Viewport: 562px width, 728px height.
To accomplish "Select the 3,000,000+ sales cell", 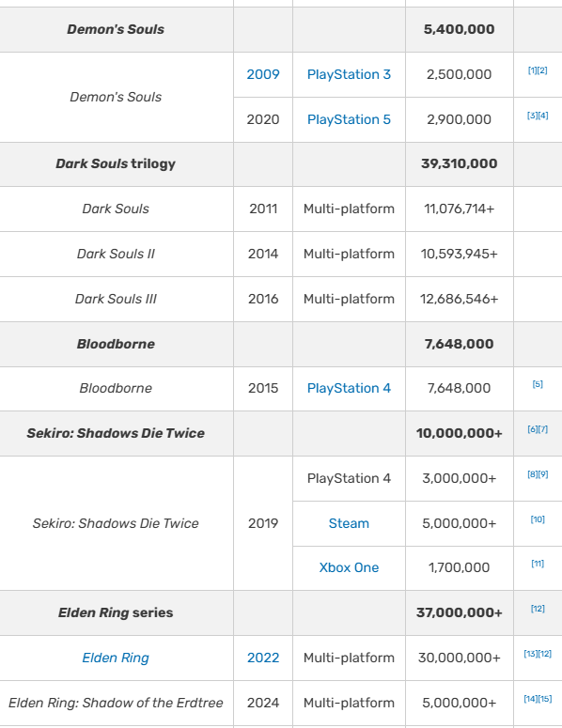I will 459,478.
